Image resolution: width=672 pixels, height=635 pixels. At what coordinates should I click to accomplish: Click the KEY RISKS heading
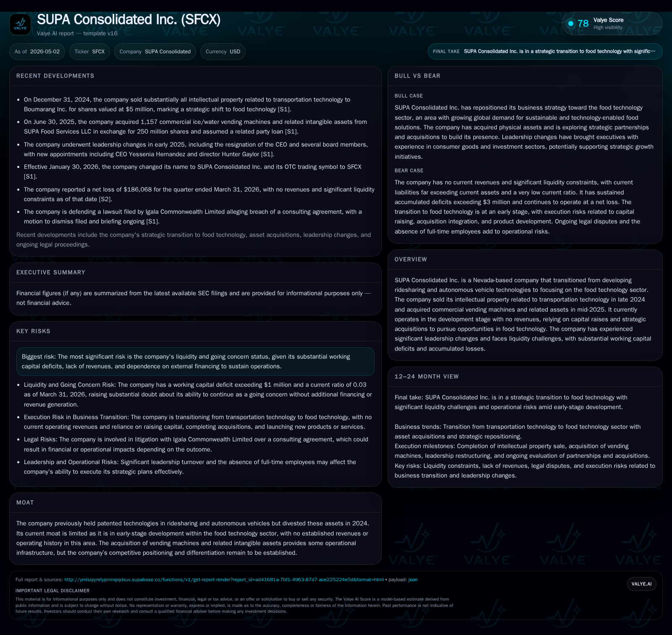(33, 331)
